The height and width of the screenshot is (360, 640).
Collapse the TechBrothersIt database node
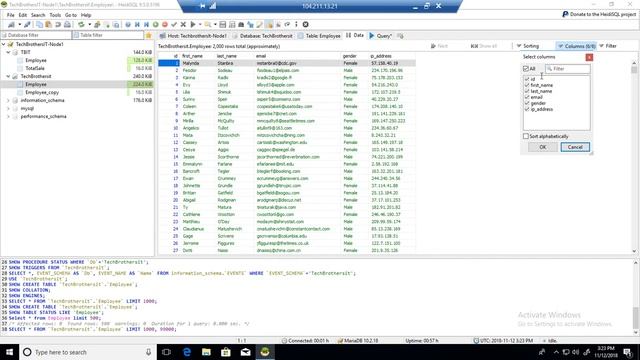8,76
